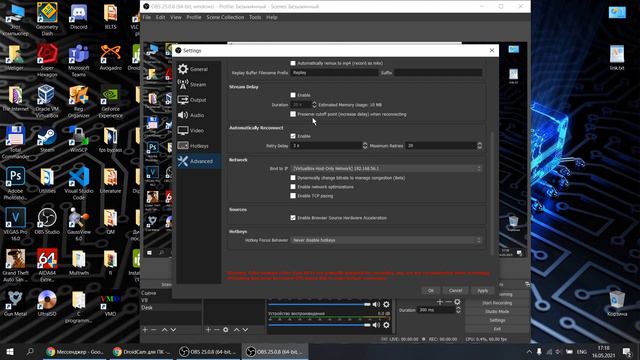
Task: Click Apply in Settings dialog
Action: (482, 291)
